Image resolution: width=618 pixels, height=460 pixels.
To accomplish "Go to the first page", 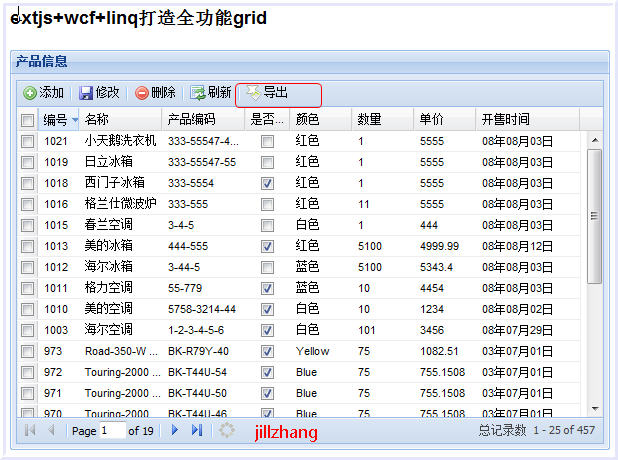I will [29, 430].
